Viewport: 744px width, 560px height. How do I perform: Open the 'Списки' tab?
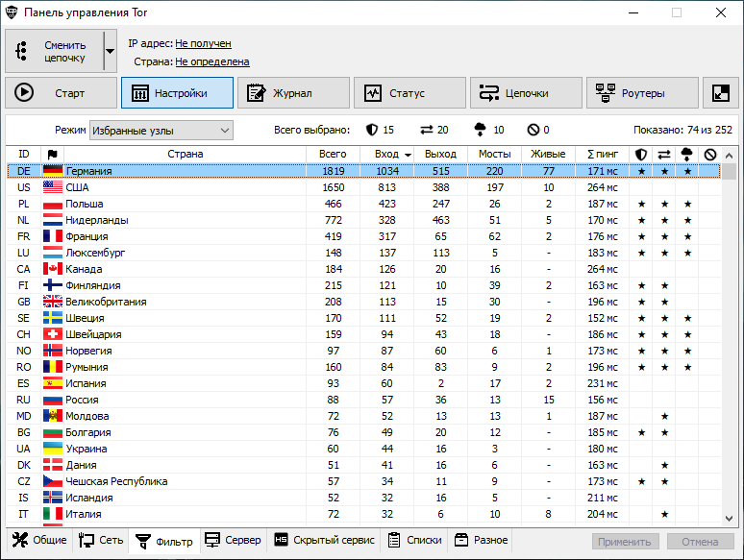tap(414, 540)
